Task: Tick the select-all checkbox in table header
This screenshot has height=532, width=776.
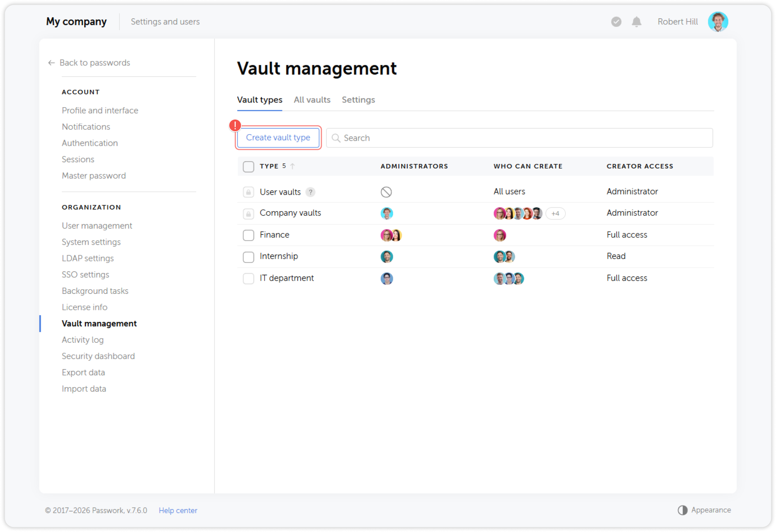Action: pos(248,167)
